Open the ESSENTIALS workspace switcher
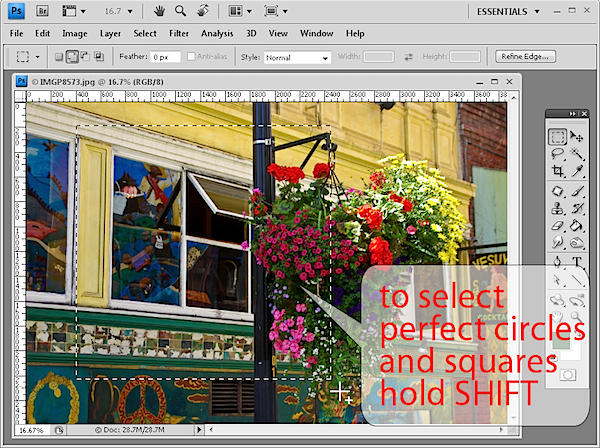This screenshot has width=600, height=448. point(508,11)
